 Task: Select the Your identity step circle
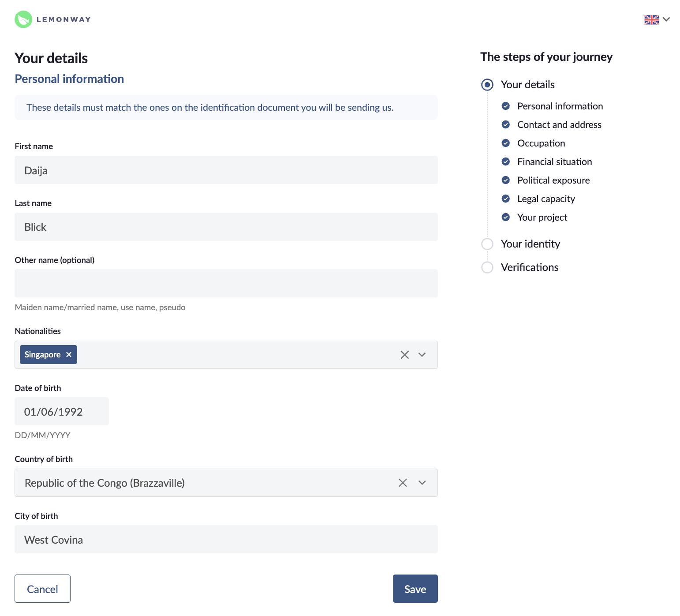[x=487, y=244]
